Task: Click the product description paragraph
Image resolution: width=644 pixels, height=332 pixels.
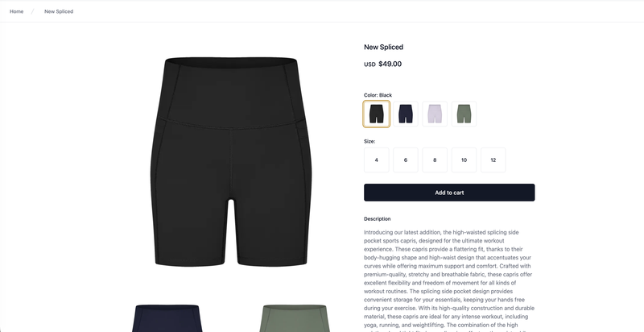Action: 449,280
